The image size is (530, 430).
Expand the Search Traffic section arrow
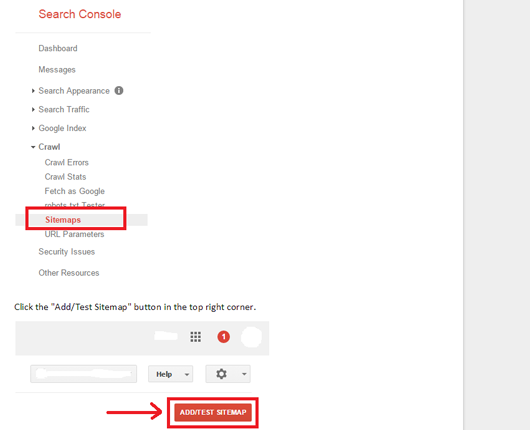(33, 110)
